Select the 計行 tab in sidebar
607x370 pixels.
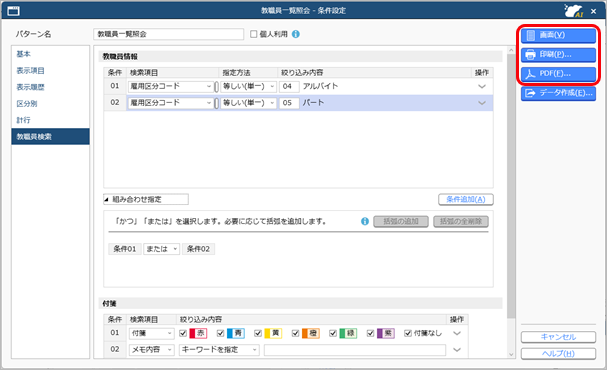(50, 120)
